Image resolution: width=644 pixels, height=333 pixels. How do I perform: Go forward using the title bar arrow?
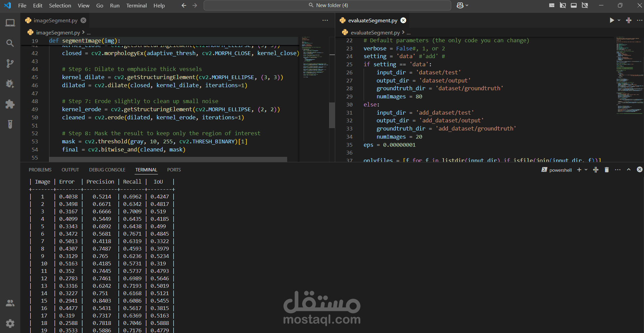pyautogui.click(x=195, y=5)
